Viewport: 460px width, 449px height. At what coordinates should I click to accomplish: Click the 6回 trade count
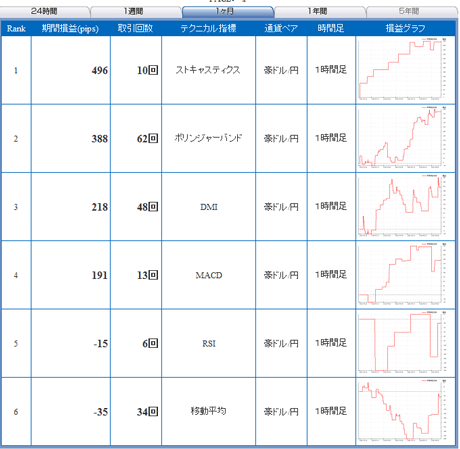(150, 344)
